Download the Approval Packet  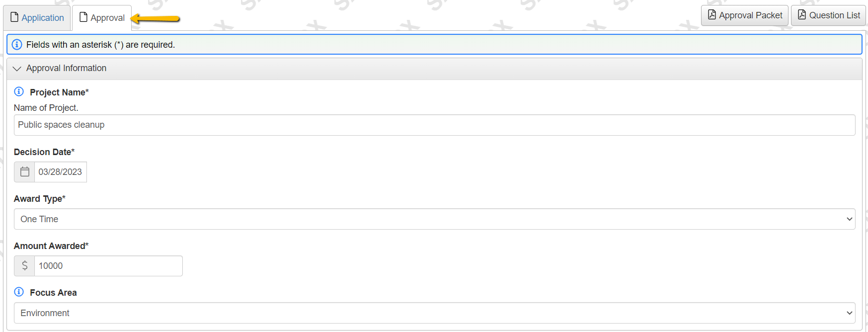click(x=750, y=15)
